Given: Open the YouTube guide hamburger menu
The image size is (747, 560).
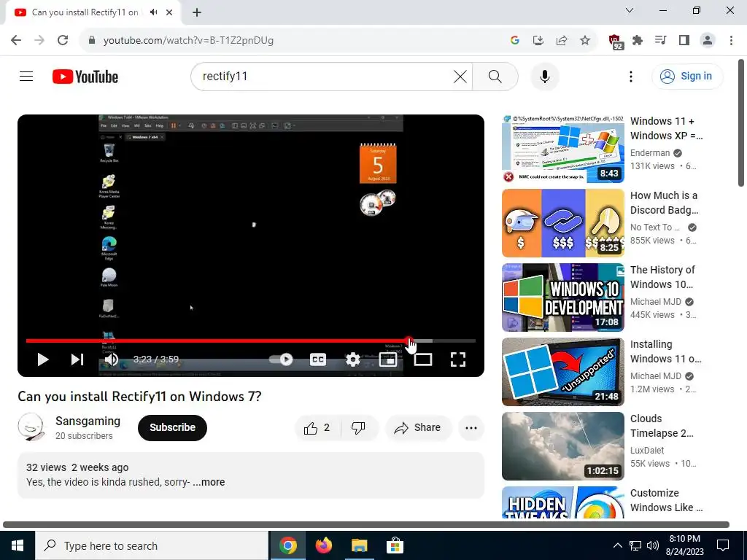Looking at the screenshot, I should (26, 76).
